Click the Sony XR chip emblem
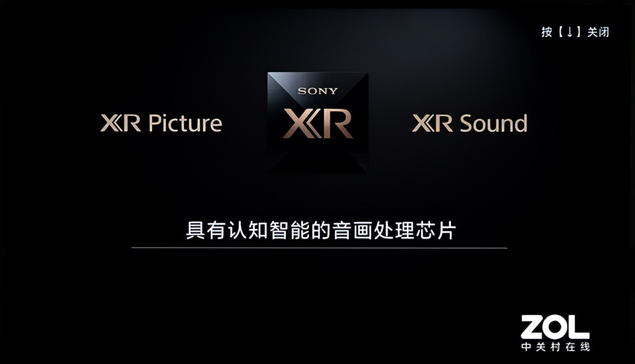 point(317,122)
